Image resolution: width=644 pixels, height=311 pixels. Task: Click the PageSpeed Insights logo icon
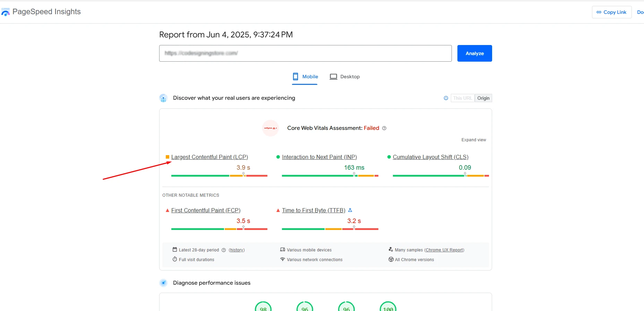pos(6,12)
